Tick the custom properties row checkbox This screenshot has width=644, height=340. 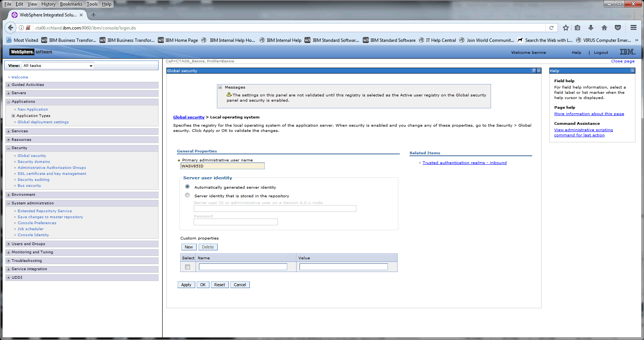[x=188, y=267]
